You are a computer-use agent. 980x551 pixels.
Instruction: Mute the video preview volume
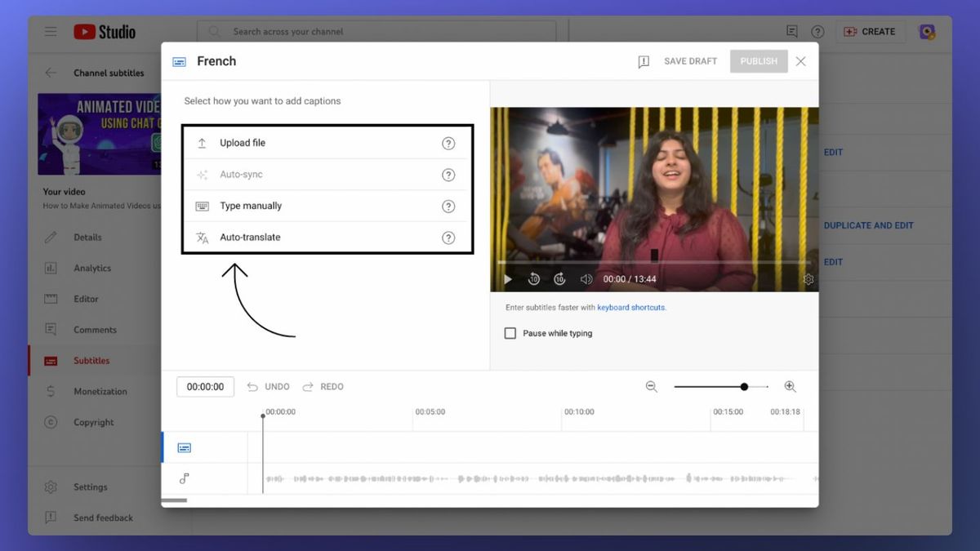(586, 279)
